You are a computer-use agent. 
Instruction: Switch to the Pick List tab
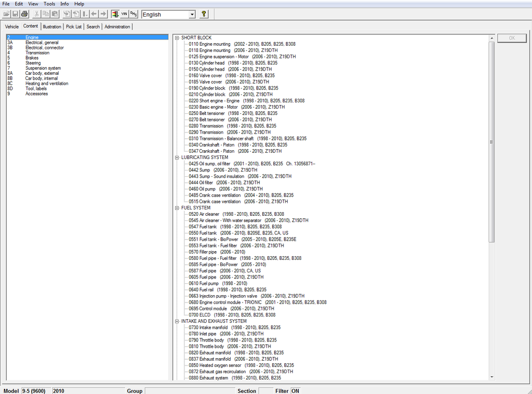(x=74, y=27)
